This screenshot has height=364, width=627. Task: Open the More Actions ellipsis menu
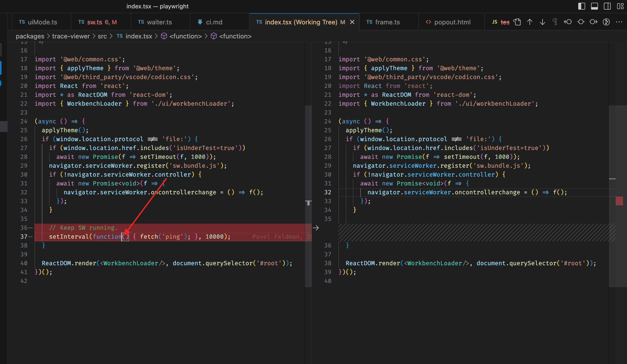[x=619, y=22]
